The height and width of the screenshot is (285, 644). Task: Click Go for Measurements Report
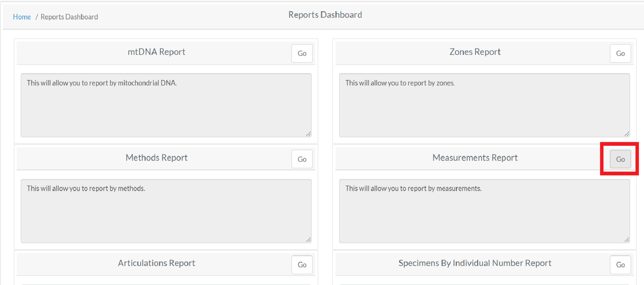620,159
